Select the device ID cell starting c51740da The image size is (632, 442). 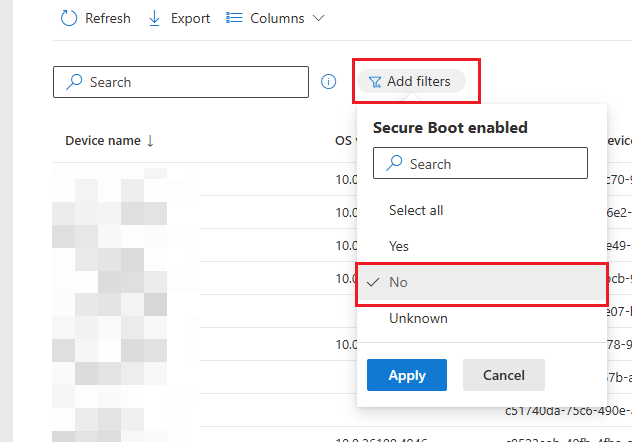[x=565, y=409]
